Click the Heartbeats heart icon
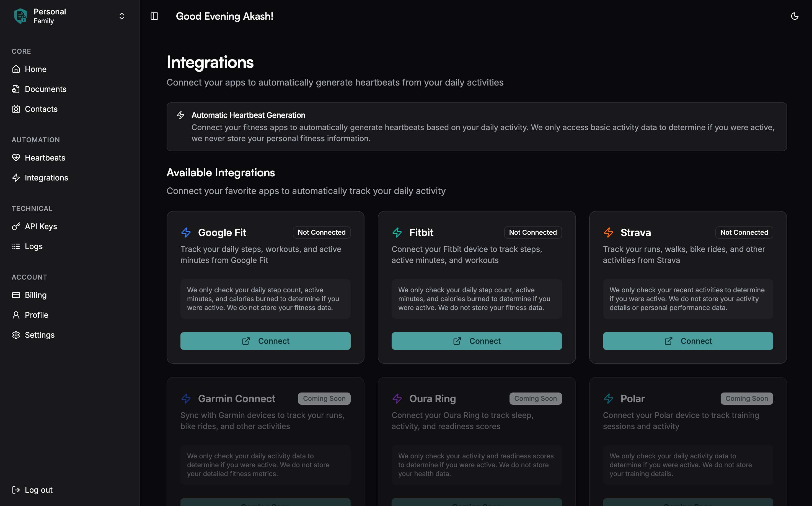The height and width of the screenshot is (506, 812). 16,158
